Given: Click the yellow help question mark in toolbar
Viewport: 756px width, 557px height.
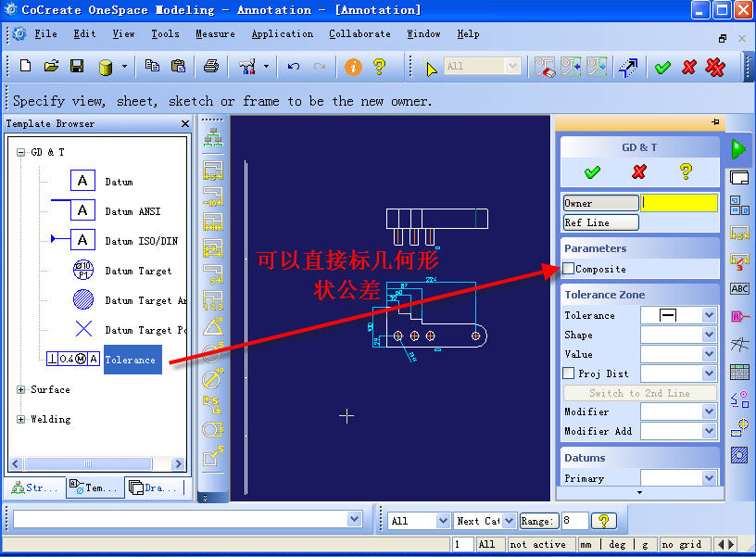Looking at the screenshot, I should click(x=380, y=66).
